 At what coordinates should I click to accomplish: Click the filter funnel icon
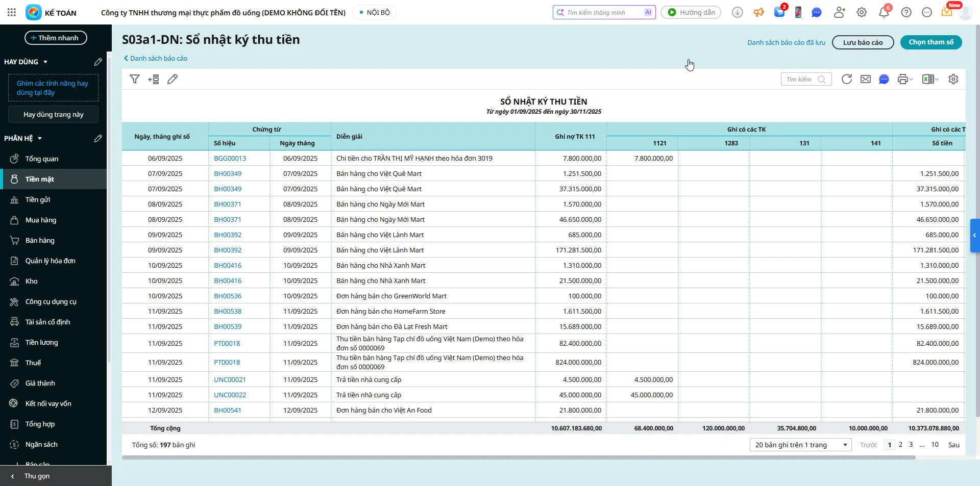(135, 79)
